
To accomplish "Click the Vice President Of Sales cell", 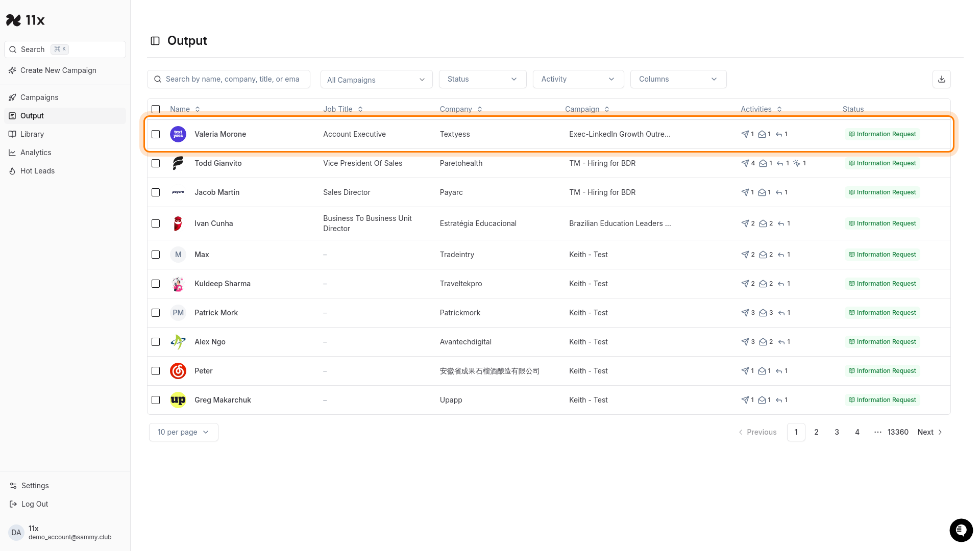I will pos(362,163).
